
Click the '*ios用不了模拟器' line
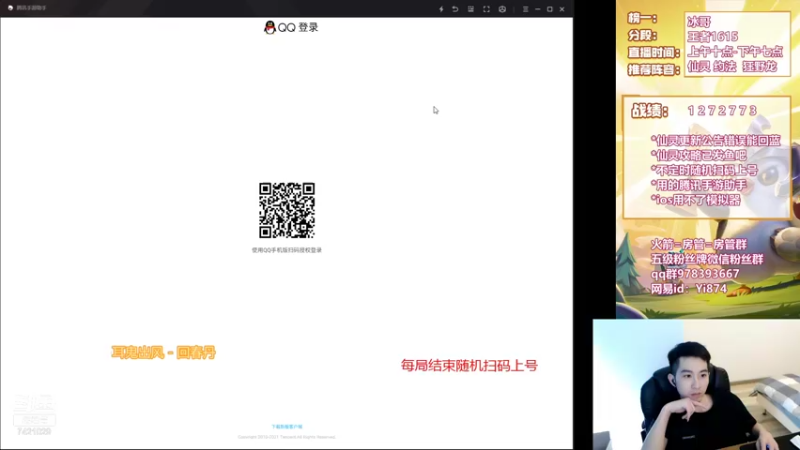click(x=695, y=200)
